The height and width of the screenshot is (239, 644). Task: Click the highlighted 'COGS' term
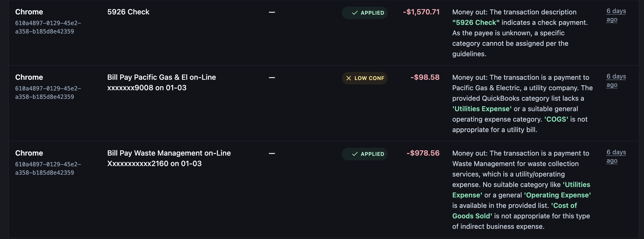pos(556,119)
